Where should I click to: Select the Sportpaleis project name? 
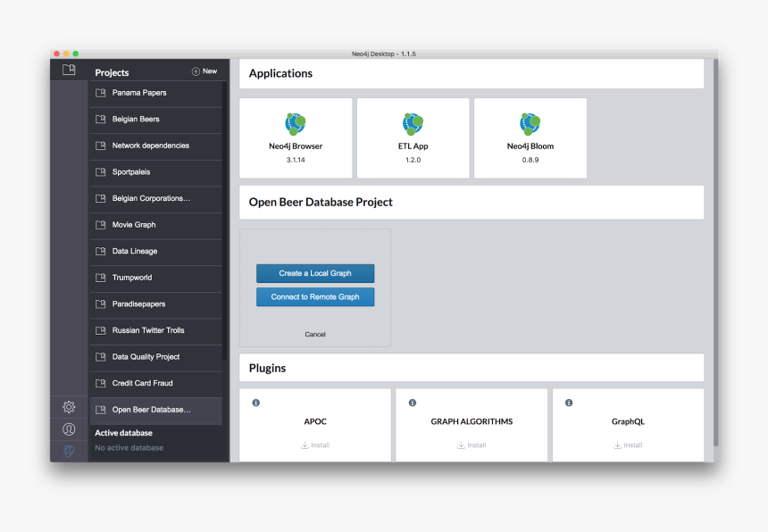coord(130,171)
